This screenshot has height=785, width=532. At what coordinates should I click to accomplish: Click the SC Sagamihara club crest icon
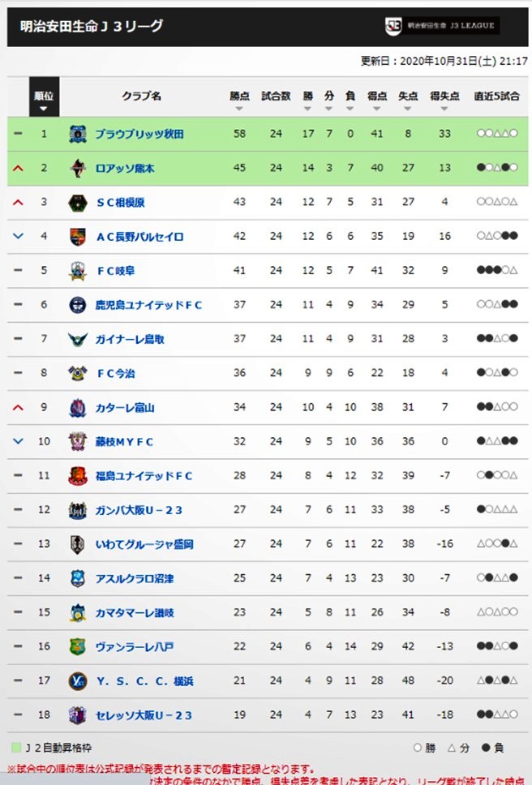click(78, 202)
